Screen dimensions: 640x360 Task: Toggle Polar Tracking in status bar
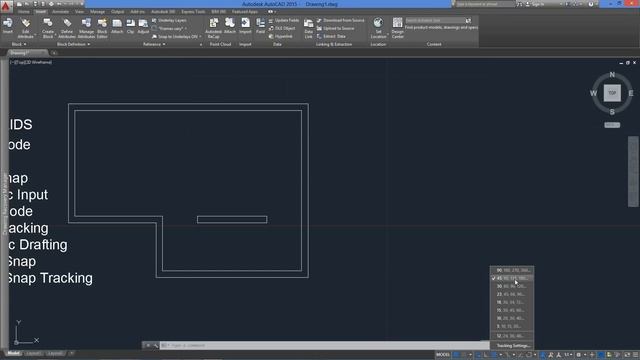click(x=493, y=355)
